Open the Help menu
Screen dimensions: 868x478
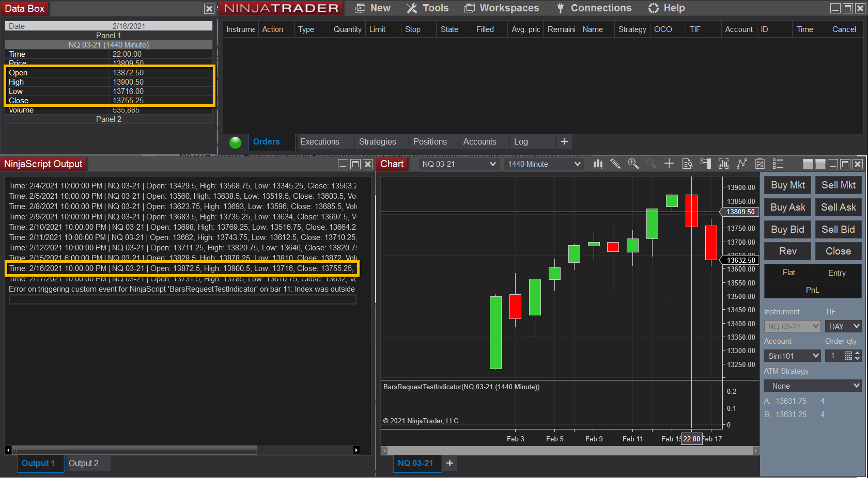tap(667, 8)
